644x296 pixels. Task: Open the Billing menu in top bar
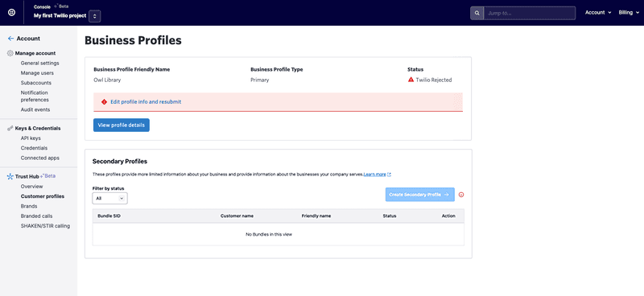[629, 13]
